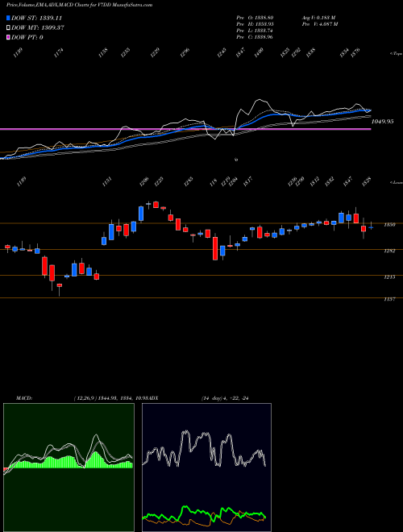Click the 1157 price axis label
This screenshot has width=403, height=532.
(389, 299)
